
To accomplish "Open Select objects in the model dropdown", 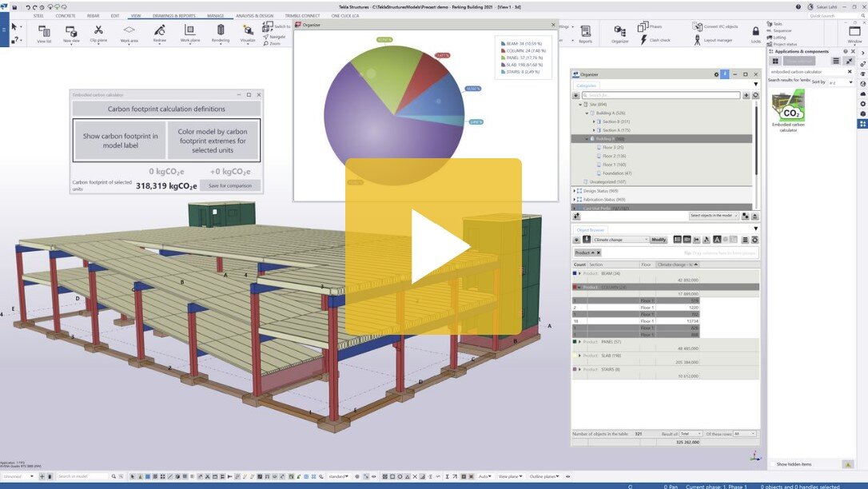I will point(714,216).
